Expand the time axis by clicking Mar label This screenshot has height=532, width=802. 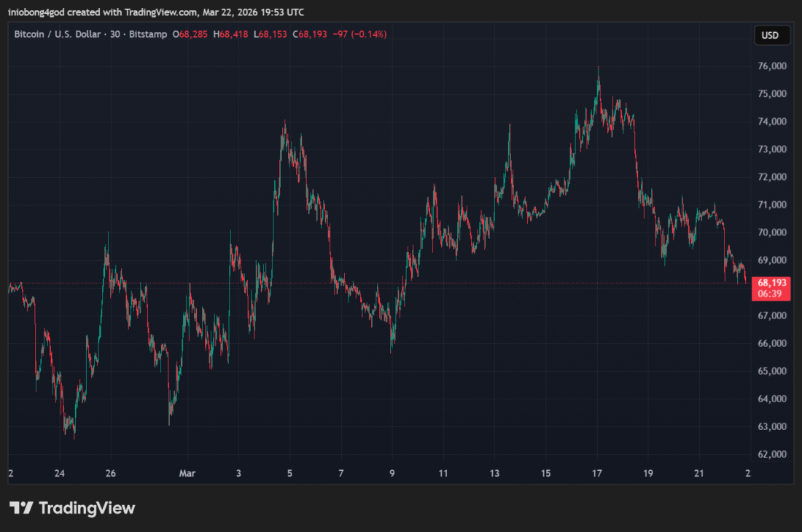[x=187, y=473]
